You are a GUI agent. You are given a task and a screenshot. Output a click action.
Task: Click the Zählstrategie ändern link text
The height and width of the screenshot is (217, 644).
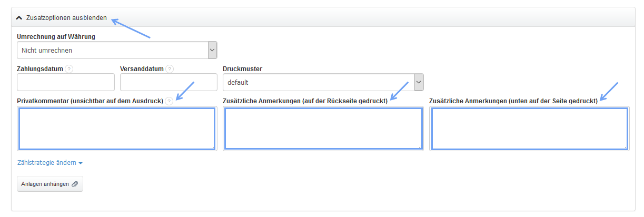47,163
